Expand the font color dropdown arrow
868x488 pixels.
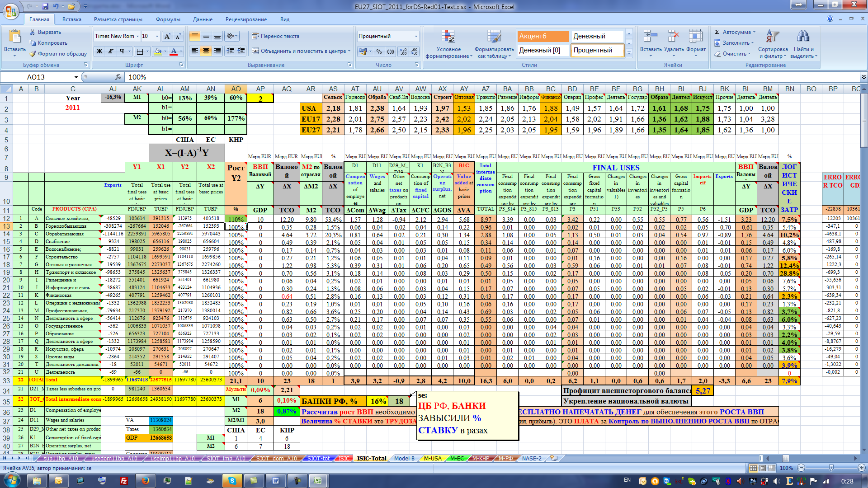tap(181, 52)
